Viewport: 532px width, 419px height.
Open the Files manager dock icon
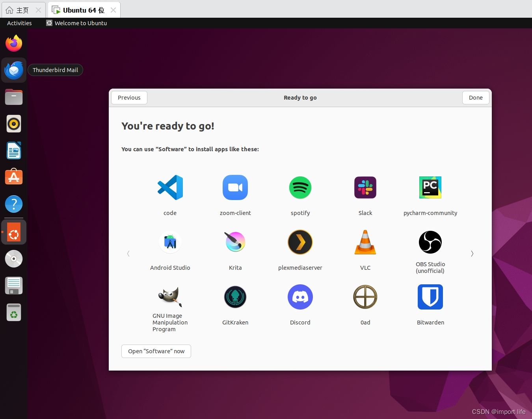(x=14, y=97)
